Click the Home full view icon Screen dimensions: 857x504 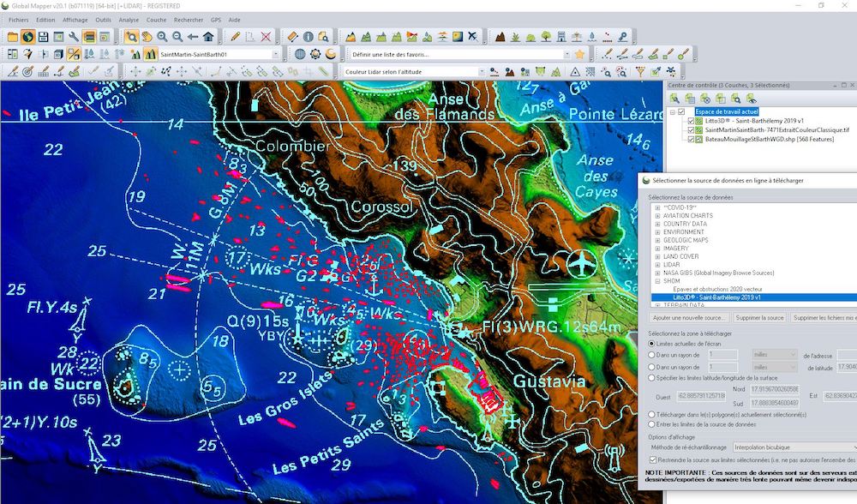pos(208,37)
